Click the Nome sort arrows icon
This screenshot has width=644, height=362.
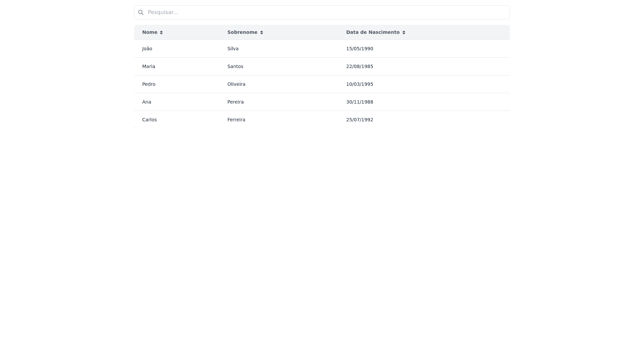click(x=161, y=33)
